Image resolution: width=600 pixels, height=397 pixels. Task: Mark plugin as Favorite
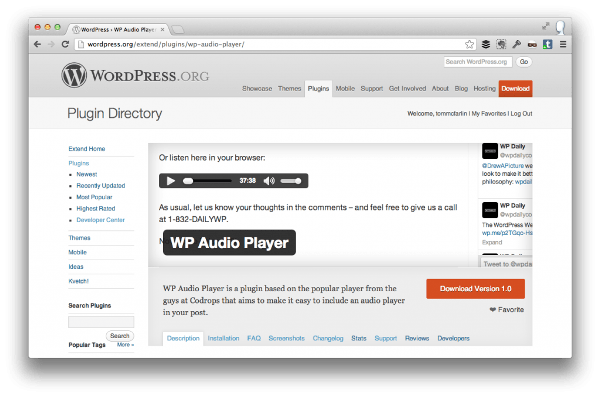[507, 310]
